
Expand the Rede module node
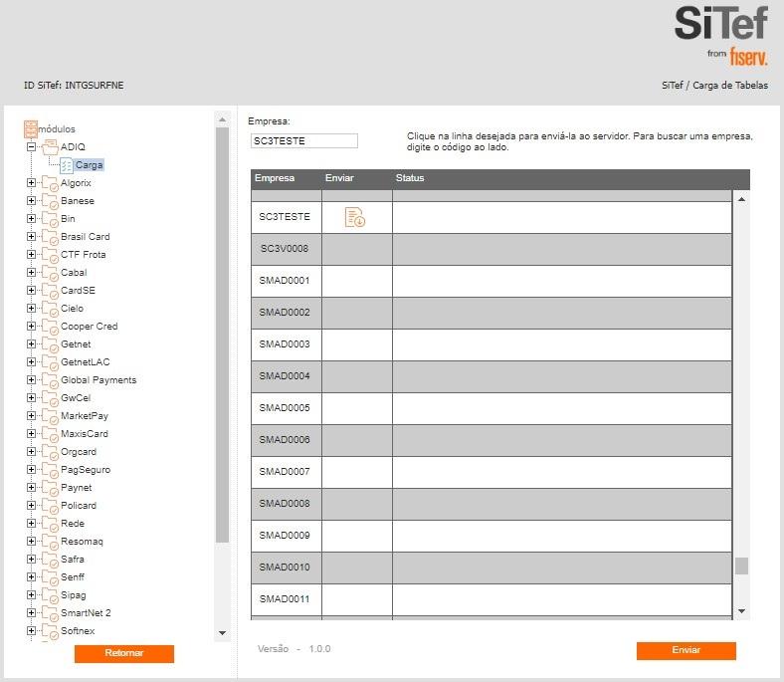click(x=31, y=524)
